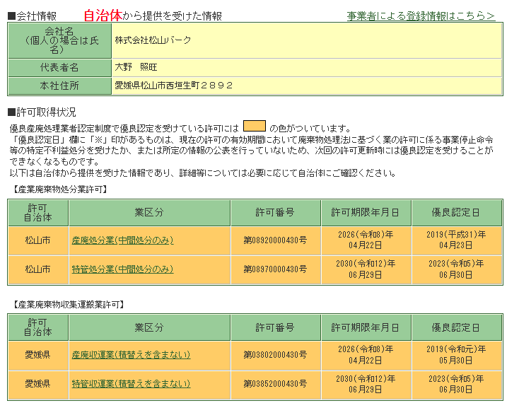This screenshot has width=519, height=420.
Task: Click the ■会社情報 section heading
Action: pos(33,16)
